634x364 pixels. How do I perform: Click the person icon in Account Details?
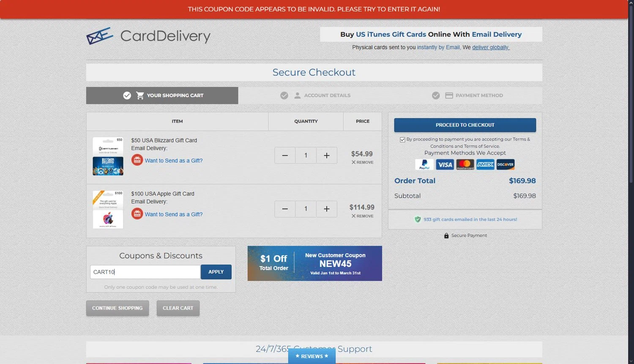(298, 95)
